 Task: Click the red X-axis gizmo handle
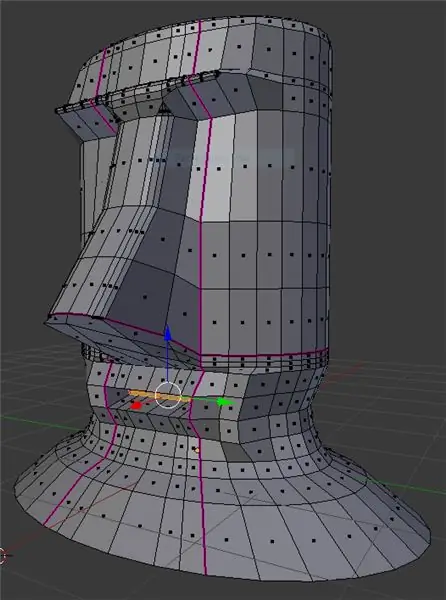(x=135, y=406)
